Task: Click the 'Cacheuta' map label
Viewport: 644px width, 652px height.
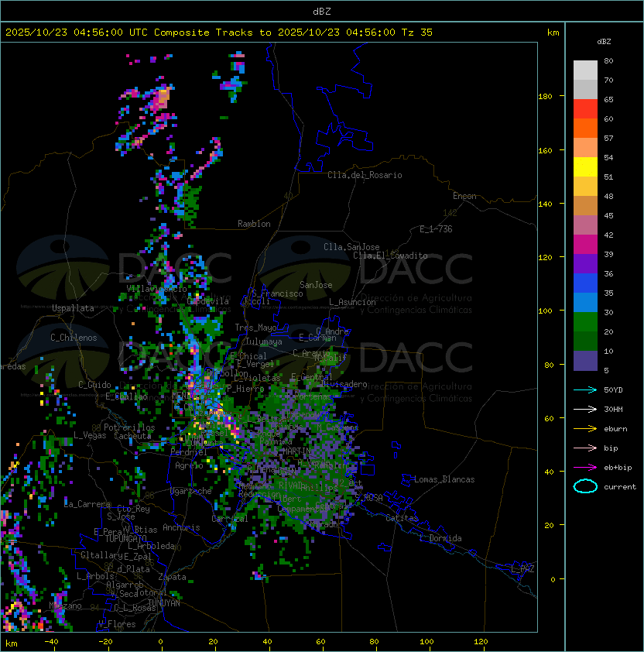Action: click(132, 436)
